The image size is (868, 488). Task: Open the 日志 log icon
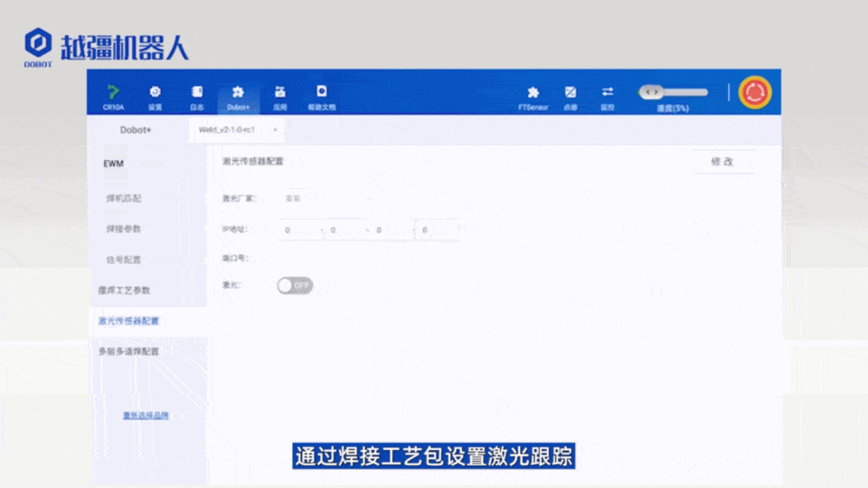pyautogui.click(x=197, y=94)
